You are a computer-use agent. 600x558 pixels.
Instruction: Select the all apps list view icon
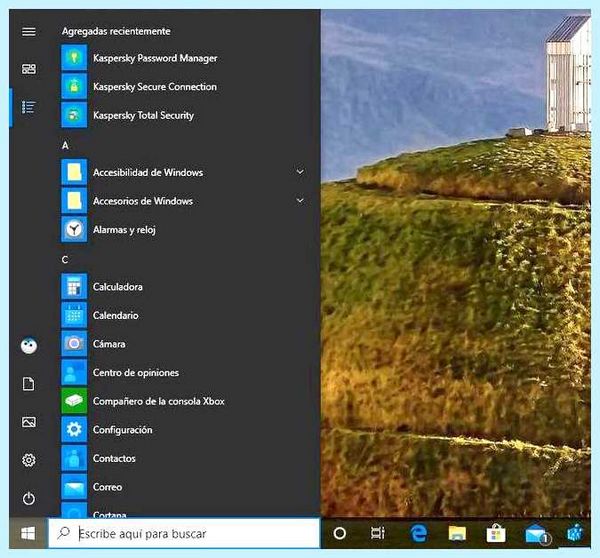[29, 107]
